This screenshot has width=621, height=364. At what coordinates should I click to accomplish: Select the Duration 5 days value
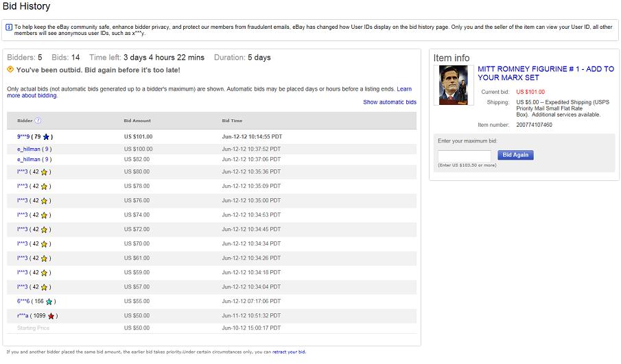click(259, 58)
